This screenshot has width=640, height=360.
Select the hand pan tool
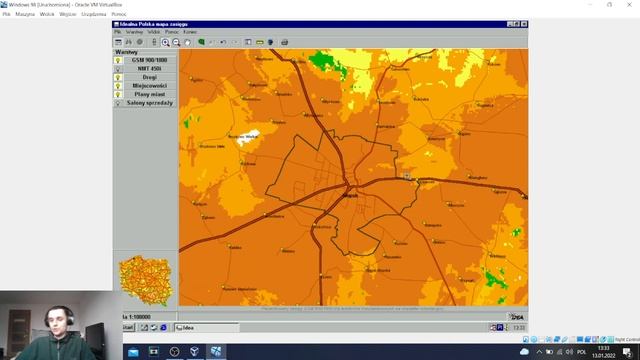(x=187, y=42)
